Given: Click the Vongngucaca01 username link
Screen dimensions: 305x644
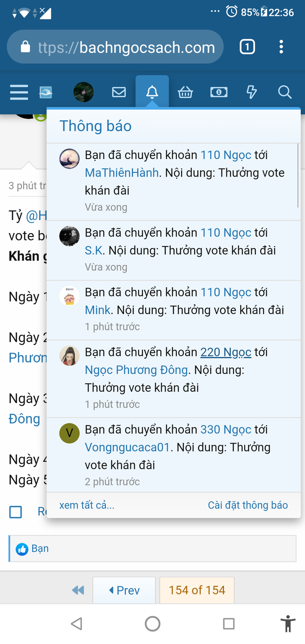Looking at the screenshot, I should [127, 447].
